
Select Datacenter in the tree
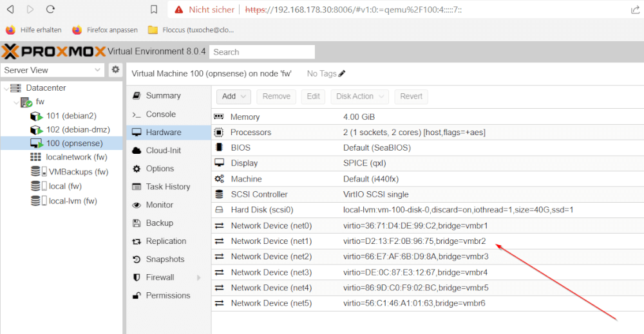coord(46,88)
